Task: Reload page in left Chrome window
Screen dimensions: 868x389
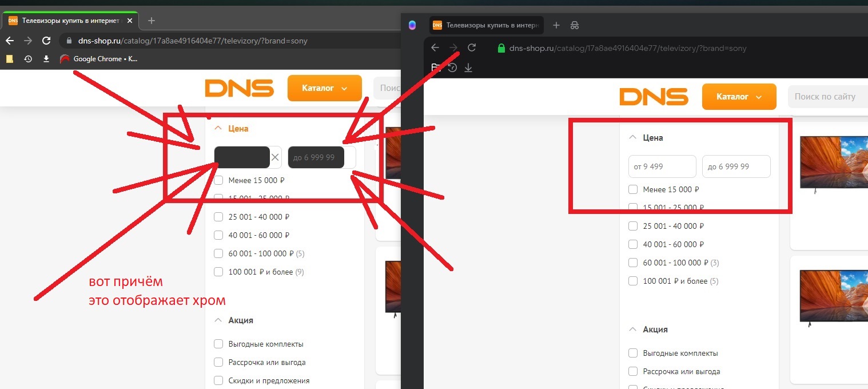Action: click(x=46, y=41)
